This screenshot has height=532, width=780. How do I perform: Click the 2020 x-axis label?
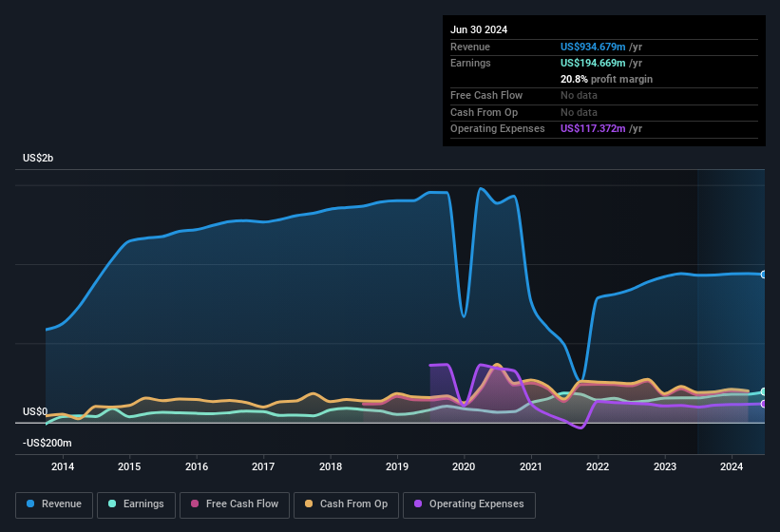tap(464, 466)
